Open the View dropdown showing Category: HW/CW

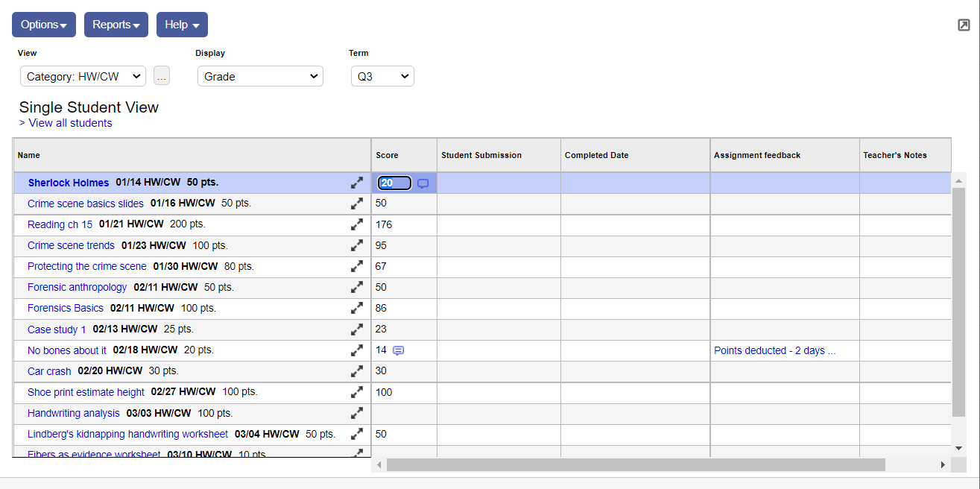point(82,76)
